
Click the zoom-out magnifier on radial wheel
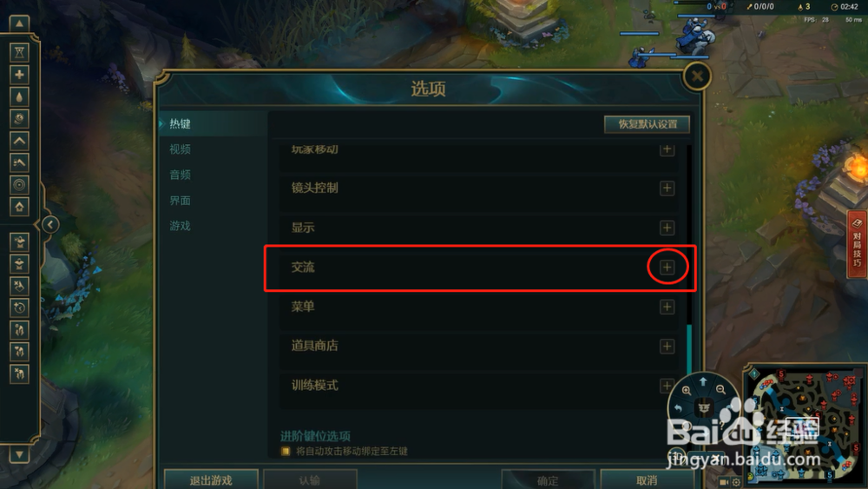(720, 389)
